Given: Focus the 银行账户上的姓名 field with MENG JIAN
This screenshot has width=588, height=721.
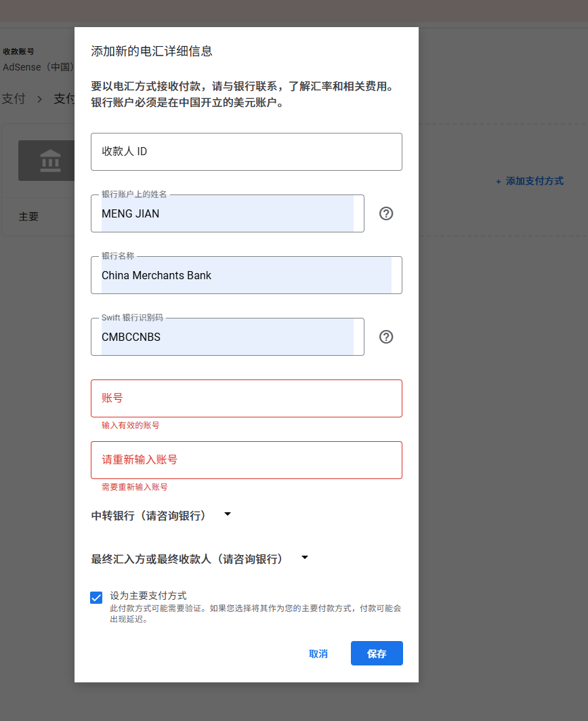Looking at the screenshot, I should tap(228, 213).
